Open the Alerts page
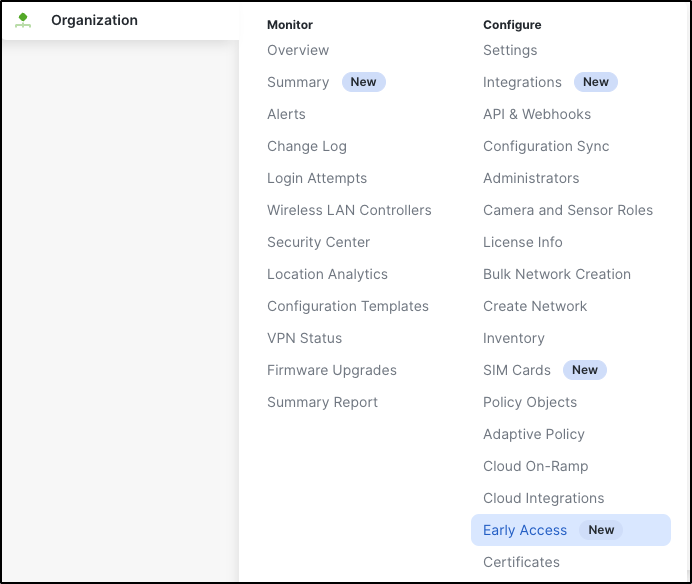This screenshot has width=692, height=584. click(286, 114)
